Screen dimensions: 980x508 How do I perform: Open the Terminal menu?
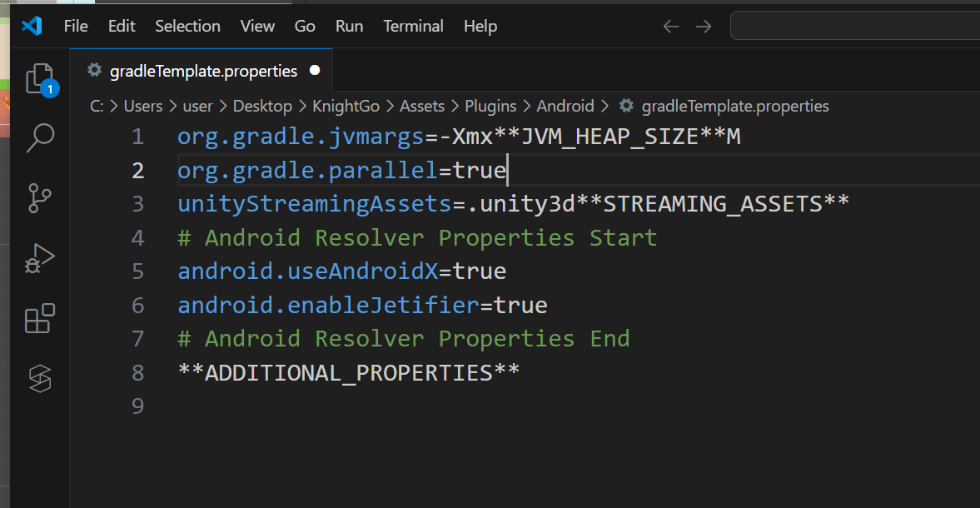(x=413, y=27)
